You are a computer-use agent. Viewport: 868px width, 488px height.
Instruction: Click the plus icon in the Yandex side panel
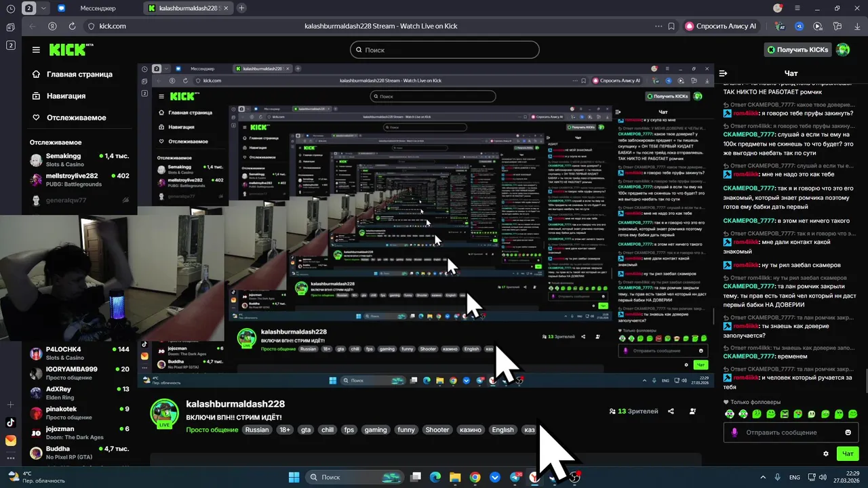[x=10, y=405]
